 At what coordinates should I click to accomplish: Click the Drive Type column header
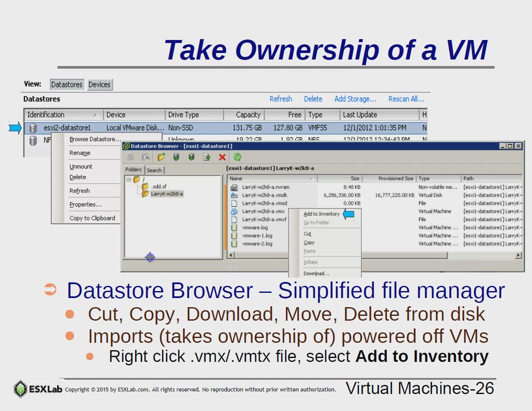point(194,115)
